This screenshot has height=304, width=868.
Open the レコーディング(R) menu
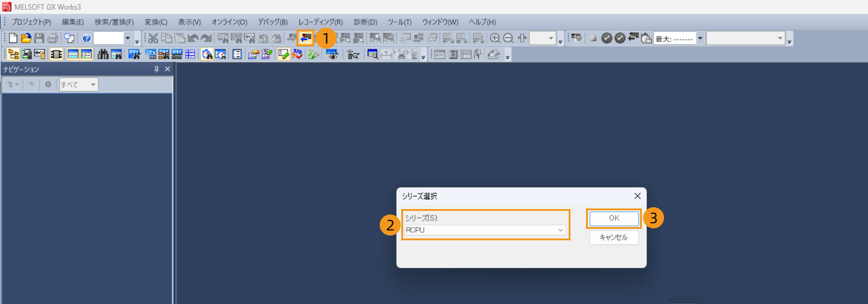320,22
